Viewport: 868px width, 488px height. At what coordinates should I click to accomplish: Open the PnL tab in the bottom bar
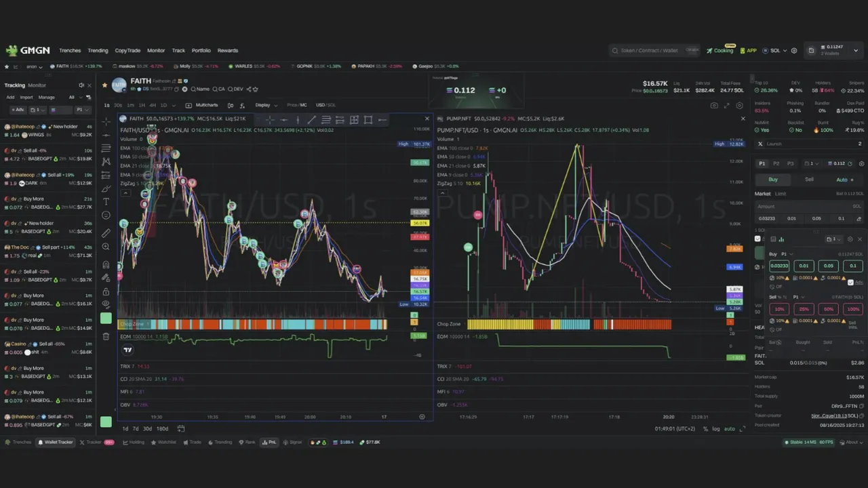pyautogui.click(x=270, y=442)
